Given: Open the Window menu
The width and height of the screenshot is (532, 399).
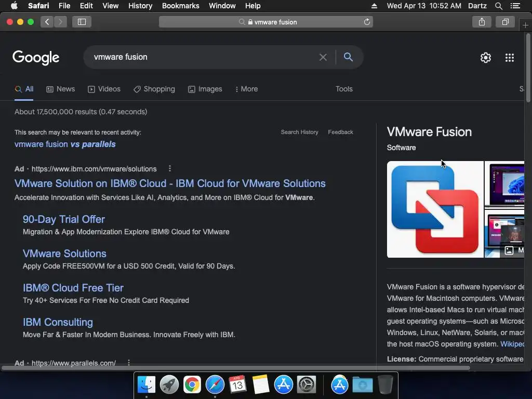Looking at the screenshot, I should pos(222,6).
